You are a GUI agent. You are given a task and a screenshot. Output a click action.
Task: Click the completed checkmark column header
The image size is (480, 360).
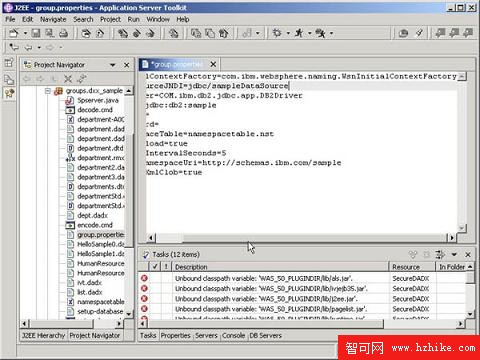pos(155,267)
